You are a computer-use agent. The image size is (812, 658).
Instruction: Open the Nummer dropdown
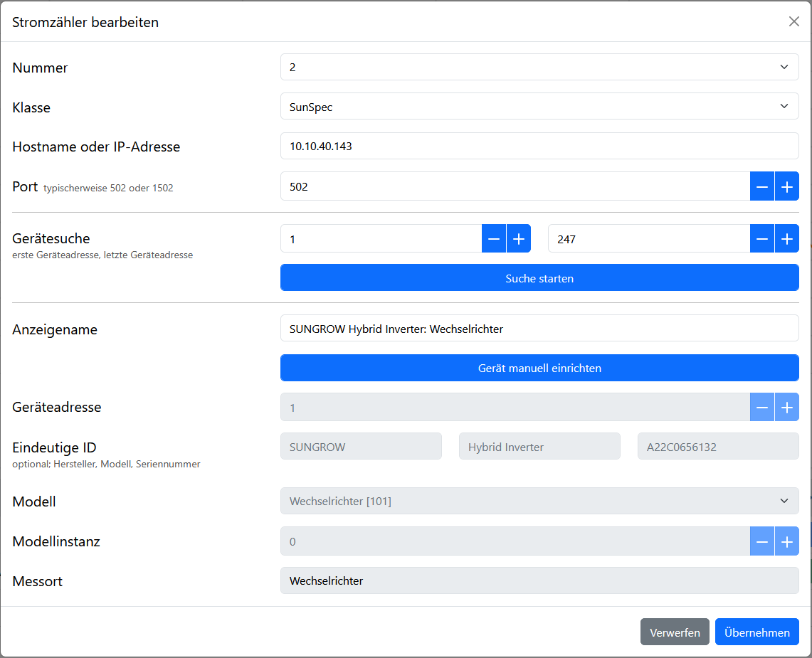(539, 68)
